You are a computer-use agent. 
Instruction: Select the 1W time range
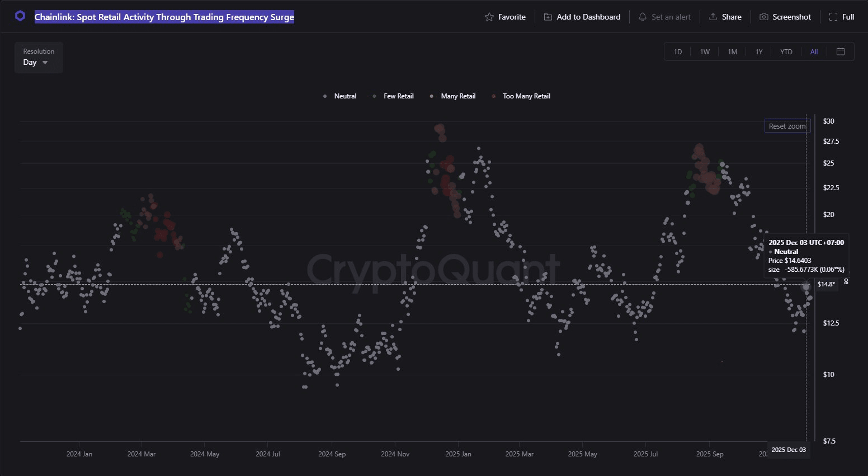point(705,51)
